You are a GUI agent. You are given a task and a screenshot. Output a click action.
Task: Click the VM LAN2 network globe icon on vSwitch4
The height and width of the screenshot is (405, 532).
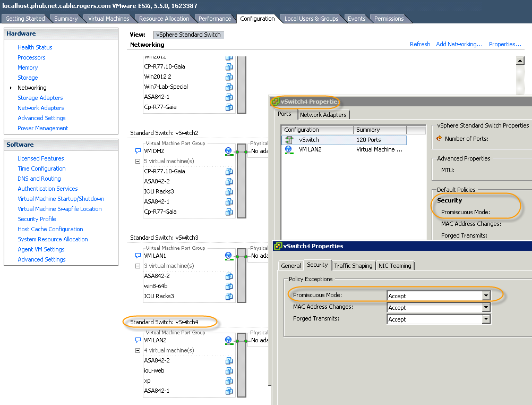pos(229,341)
